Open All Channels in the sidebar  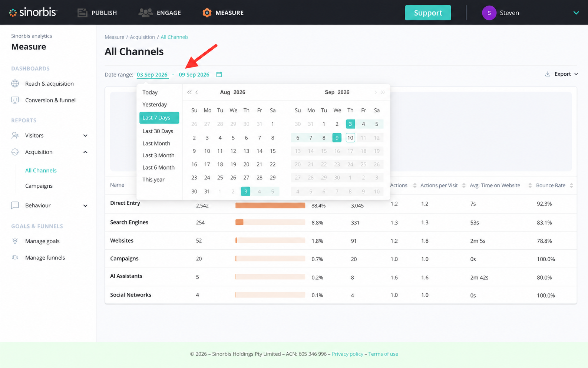(41, 171)
